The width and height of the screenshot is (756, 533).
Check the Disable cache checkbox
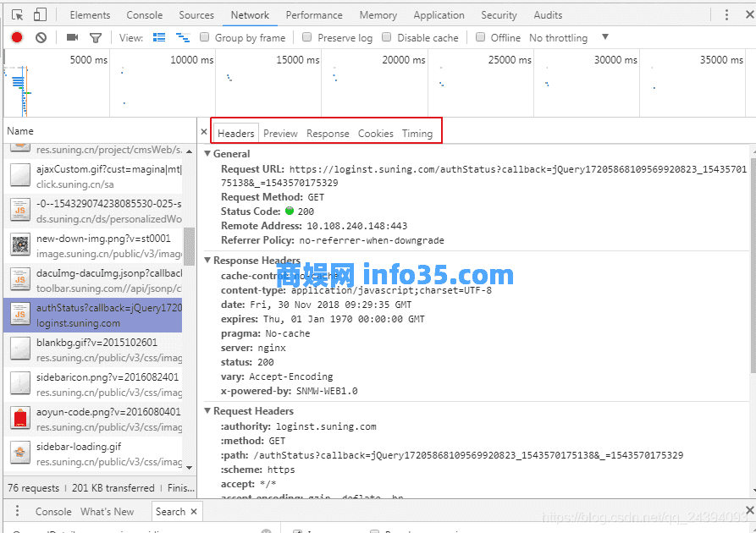pyautogui.click(x=386, y=37)
